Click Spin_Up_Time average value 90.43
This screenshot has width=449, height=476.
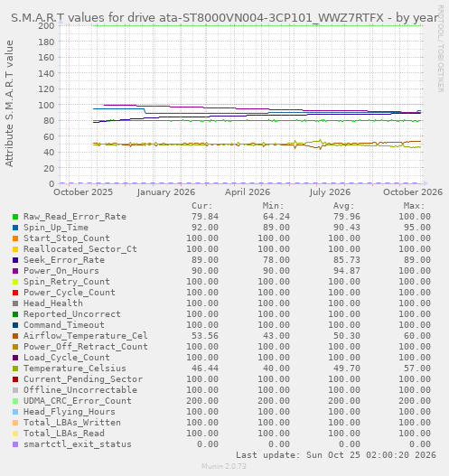347,228
